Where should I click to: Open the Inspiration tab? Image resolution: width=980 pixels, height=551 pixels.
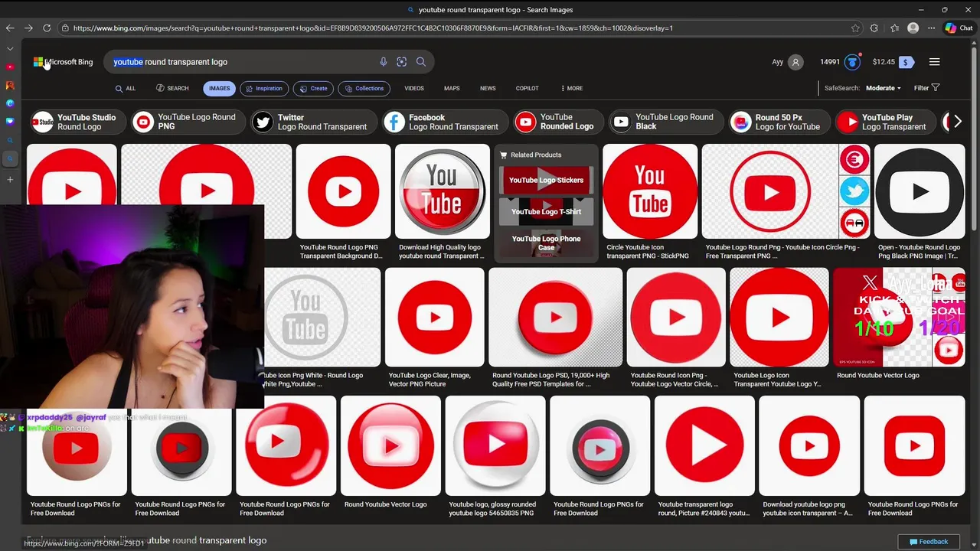coord(263,88)
